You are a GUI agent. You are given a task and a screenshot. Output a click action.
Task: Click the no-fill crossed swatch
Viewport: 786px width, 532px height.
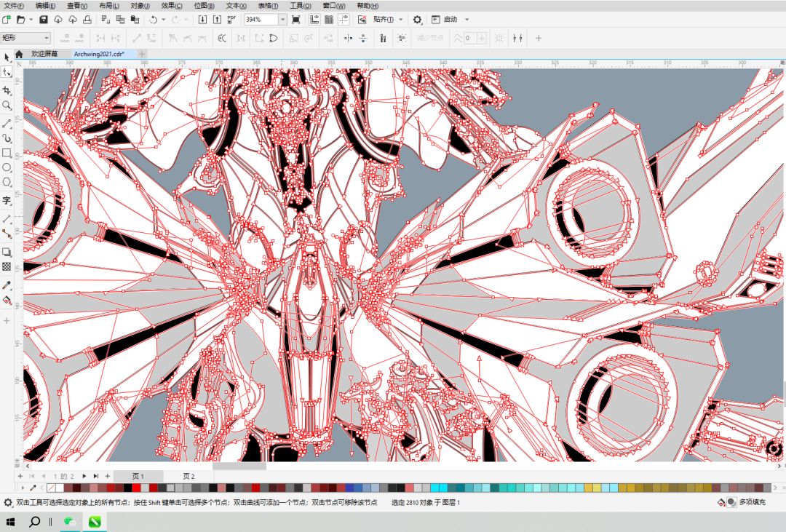pos(51,488)
